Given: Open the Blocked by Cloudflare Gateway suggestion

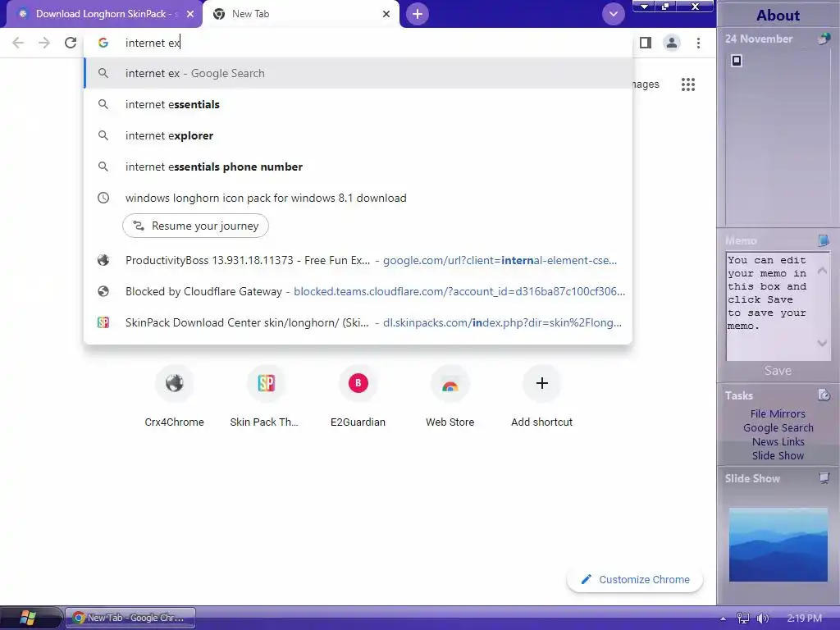Looking at the screenshot, I should pyautogui.click(x=358, y=291).
